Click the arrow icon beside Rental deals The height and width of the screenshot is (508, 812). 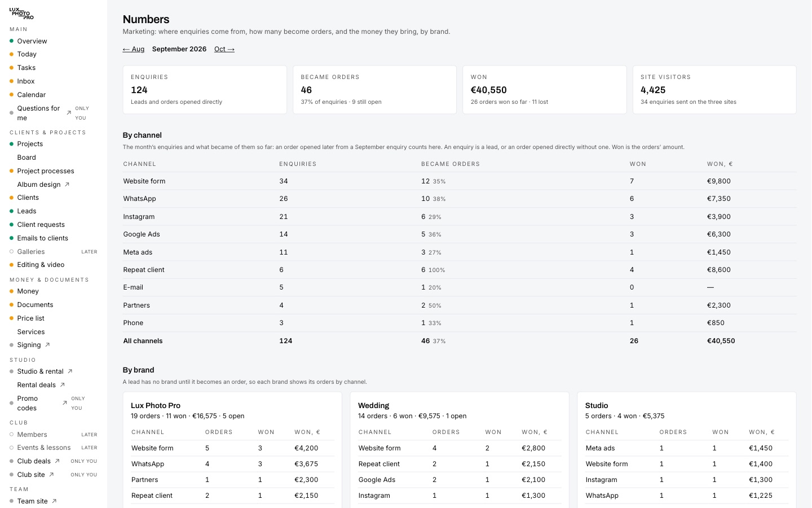(x=63, y=385)
